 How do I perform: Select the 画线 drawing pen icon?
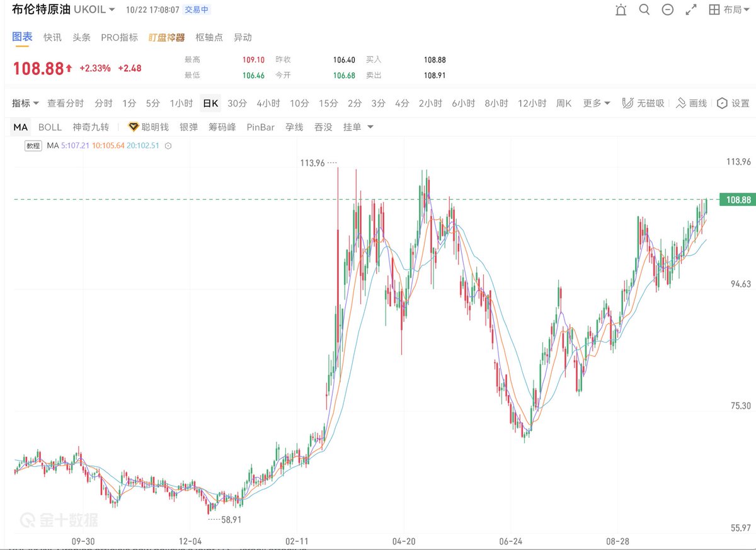click(x=681, y=103)
